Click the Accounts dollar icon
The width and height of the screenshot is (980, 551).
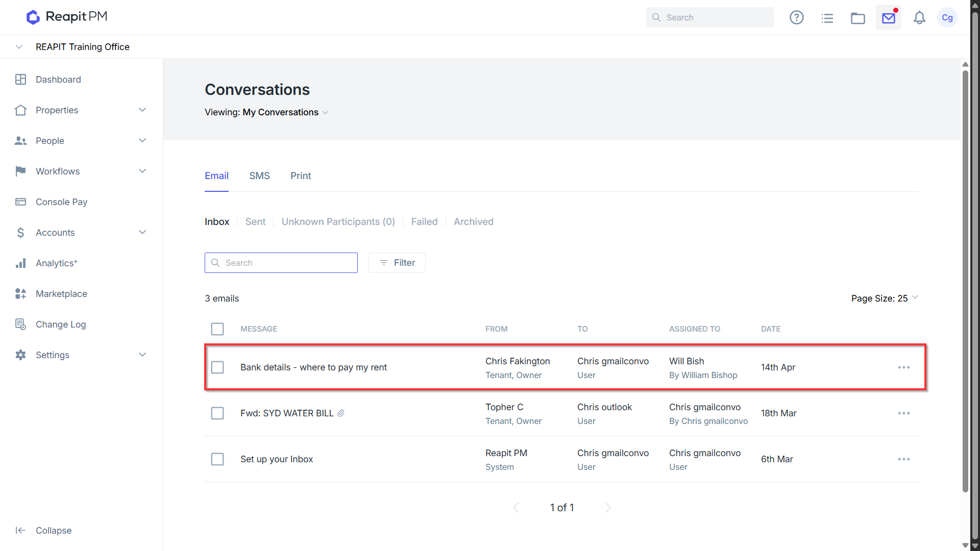click(x=20, y=233)
